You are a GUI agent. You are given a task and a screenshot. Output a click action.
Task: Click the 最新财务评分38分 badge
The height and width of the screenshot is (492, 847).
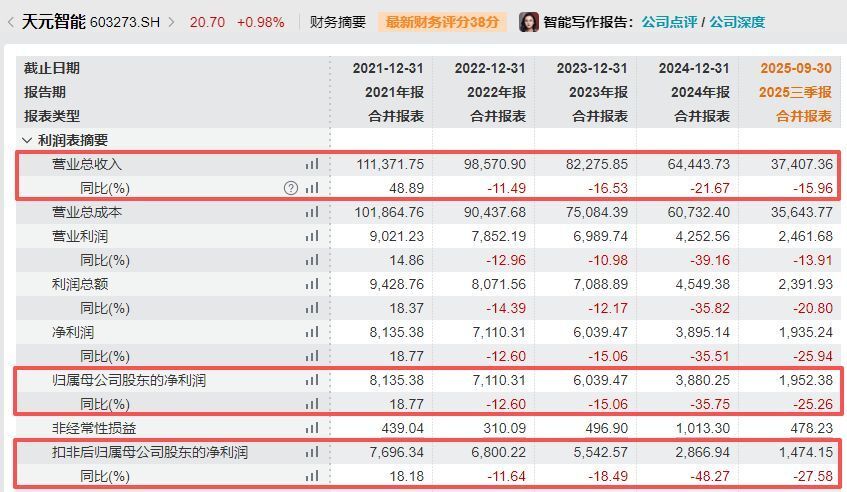click(x=442, y=22)
